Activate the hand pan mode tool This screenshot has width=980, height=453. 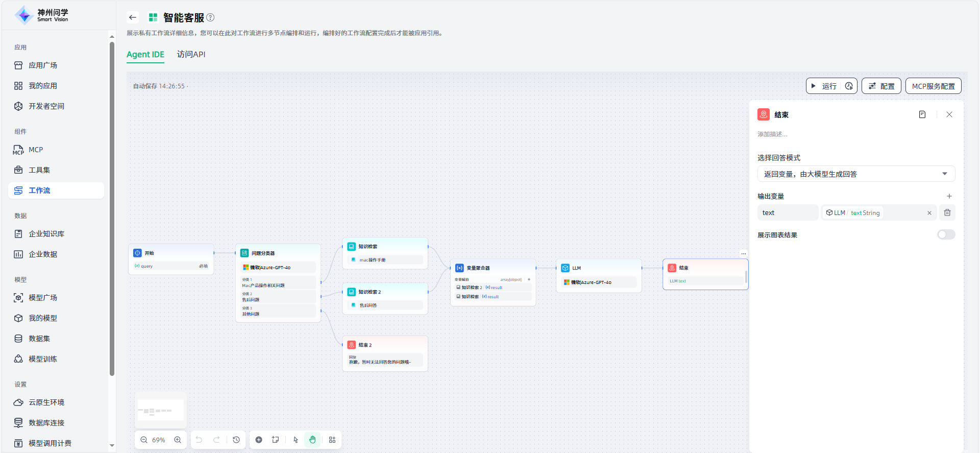pyautogui.click(x=312, y=440)
